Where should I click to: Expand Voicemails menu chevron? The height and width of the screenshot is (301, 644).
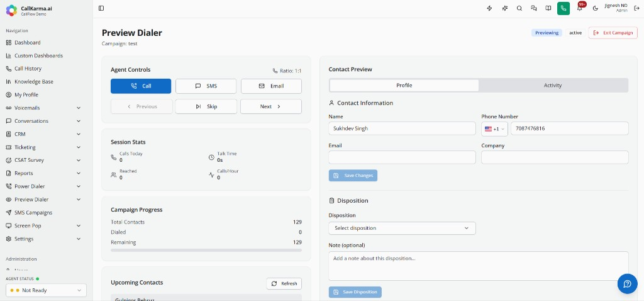79,108
